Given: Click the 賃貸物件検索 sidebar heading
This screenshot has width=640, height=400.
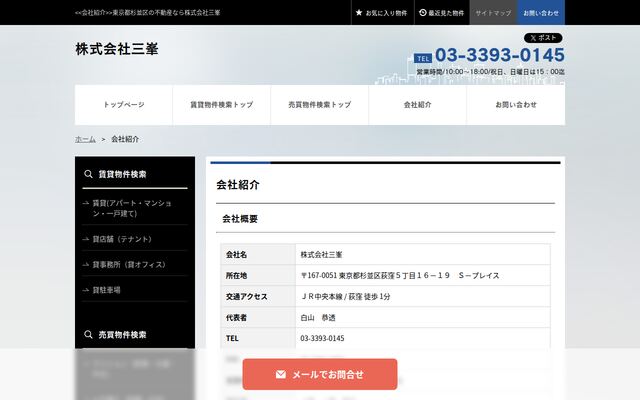Looking at the screenshot, I should click(122, 174).
